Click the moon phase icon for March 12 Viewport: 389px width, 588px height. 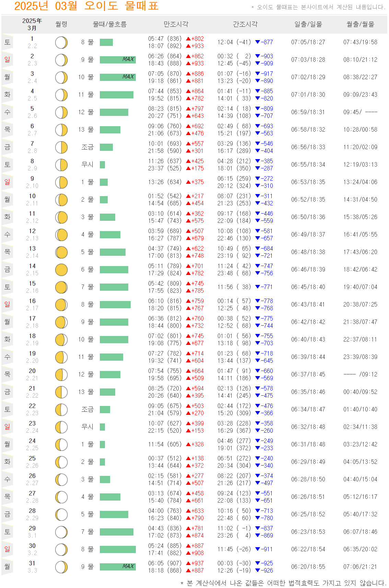coord(61,235)
